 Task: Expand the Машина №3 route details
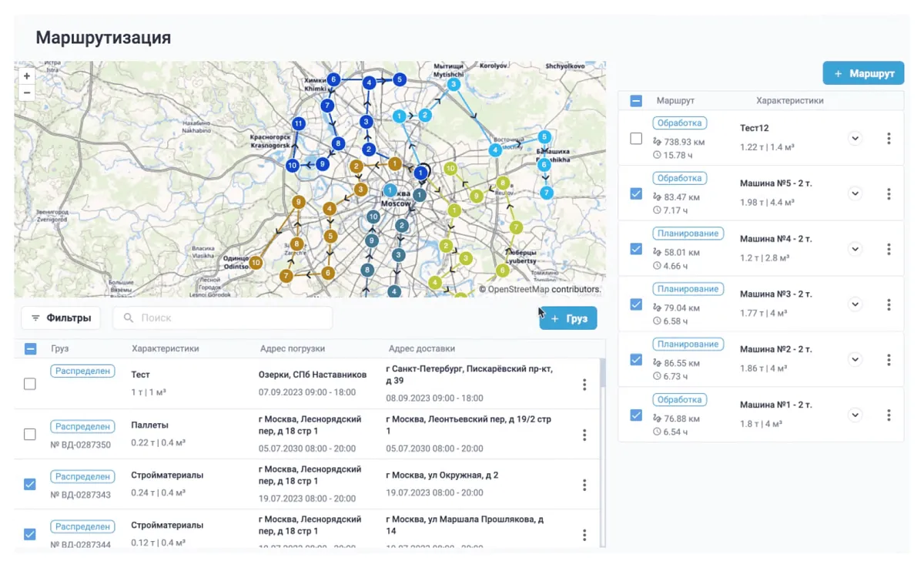pos(855,304)
